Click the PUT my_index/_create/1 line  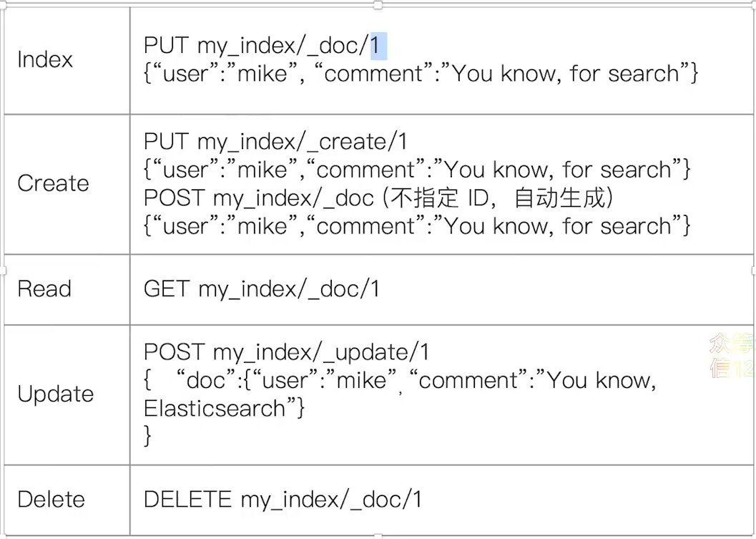pos(275,142)
